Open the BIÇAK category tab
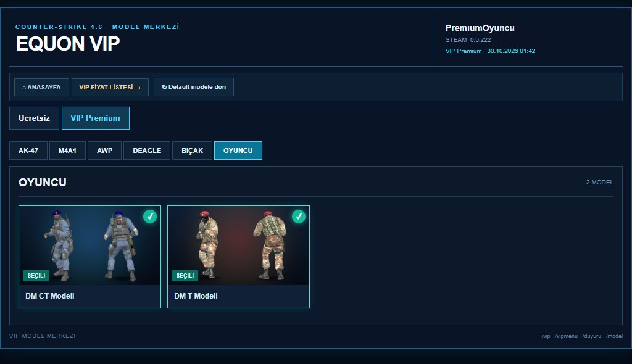The height and width of the screenshot is (364, 632). 193,151
